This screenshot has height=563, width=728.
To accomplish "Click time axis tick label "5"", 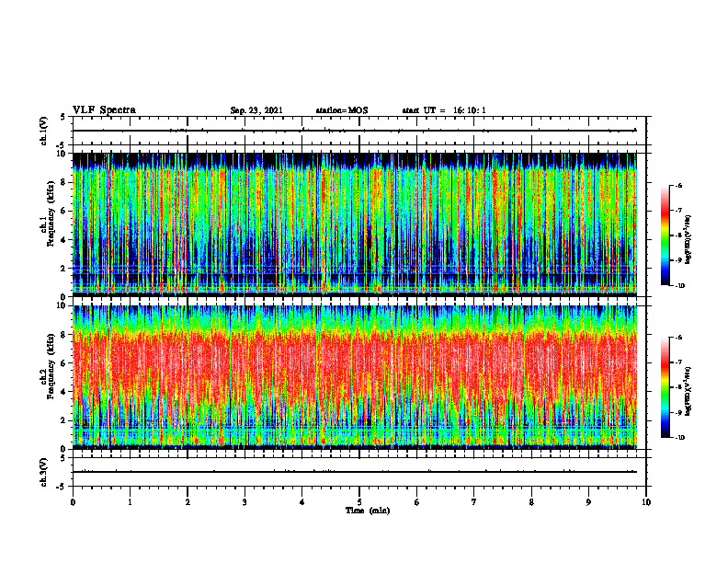I will click(x=359, y=502).
